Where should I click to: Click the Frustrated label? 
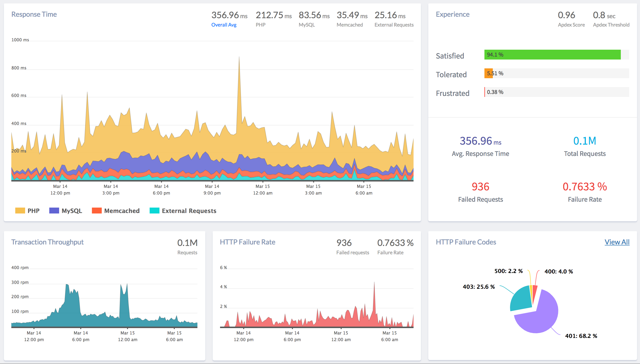coord(452,93)
